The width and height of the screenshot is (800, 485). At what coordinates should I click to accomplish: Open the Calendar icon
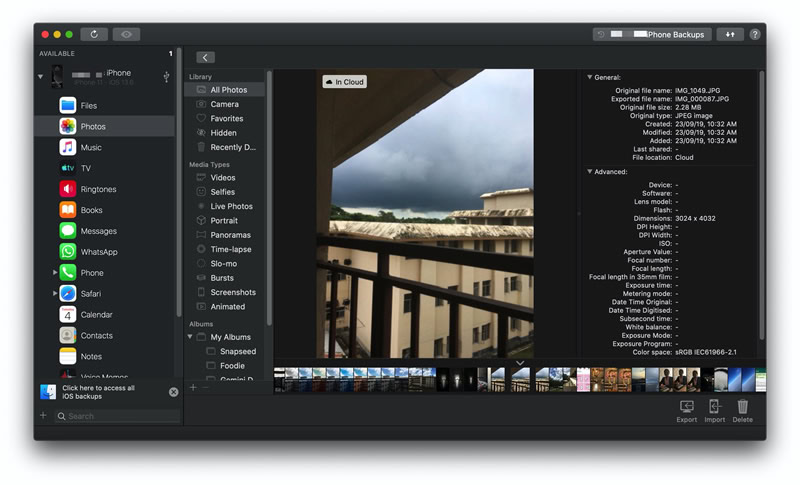pyautogui.click(x=67, y=315)
